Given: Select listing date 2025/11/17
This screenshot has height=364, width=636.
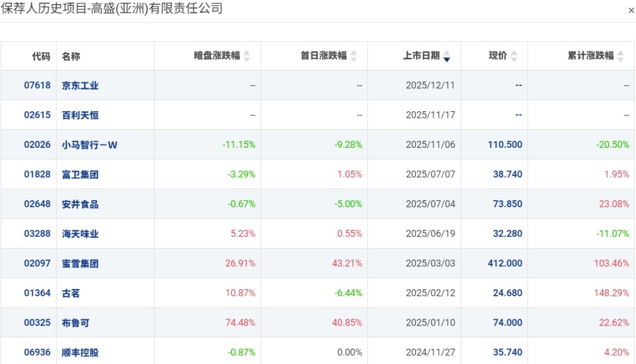Looking at the screenshot, I should pos(430,115).
